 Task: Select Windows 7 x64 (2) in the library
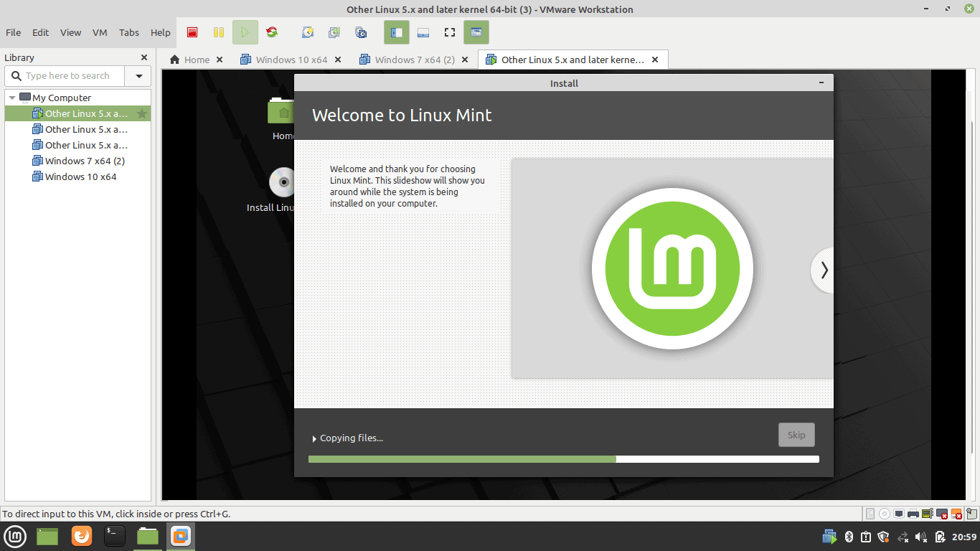pos(78,161)
